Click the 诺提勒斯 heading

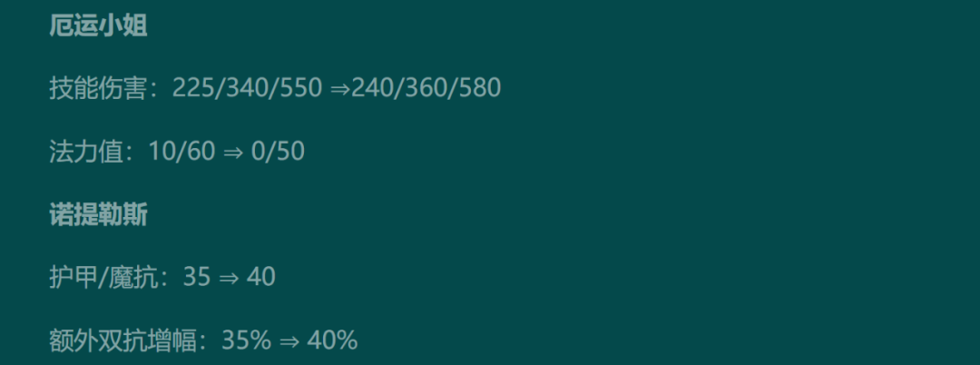coord(98,215)
